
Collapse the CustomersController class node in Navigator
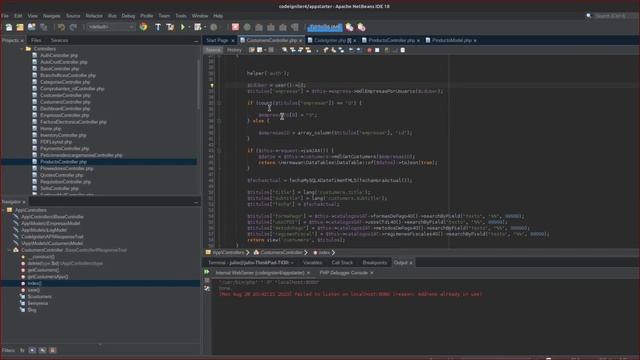coord(9,250)
